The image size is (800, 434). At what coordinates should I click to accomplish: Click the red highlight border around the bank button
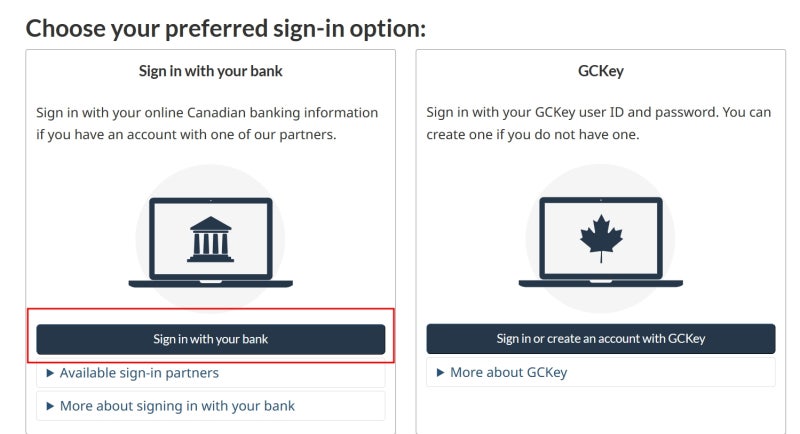tap(210, 309)
